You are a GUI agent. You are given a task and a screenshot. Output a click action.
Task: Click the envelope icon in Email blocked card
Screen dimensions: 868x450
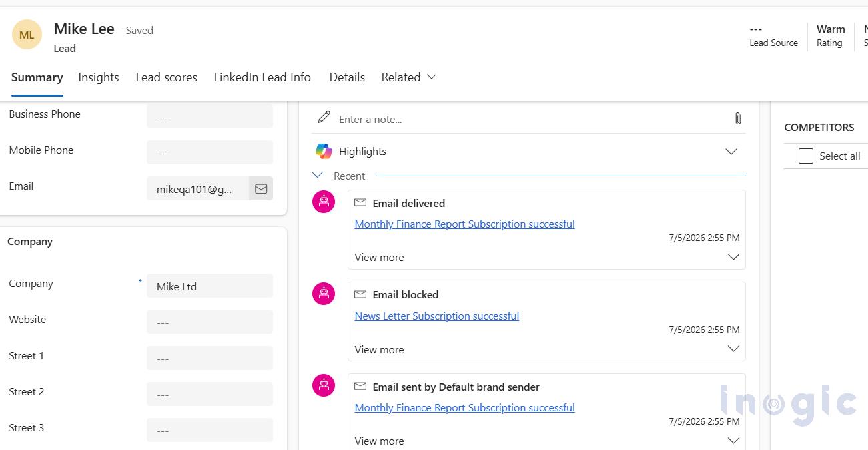click(360, 294)
